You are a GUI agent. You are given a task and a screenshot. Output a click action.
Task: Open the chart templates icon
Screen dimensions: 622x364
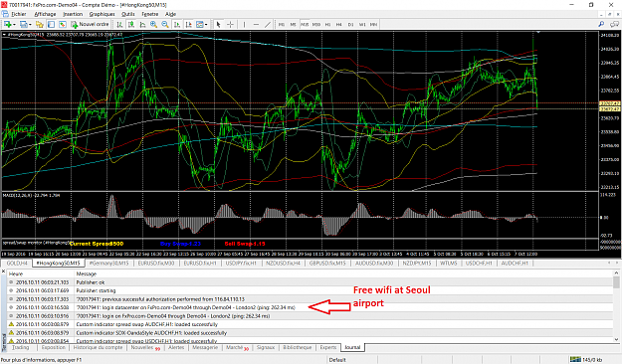[200, 25]
